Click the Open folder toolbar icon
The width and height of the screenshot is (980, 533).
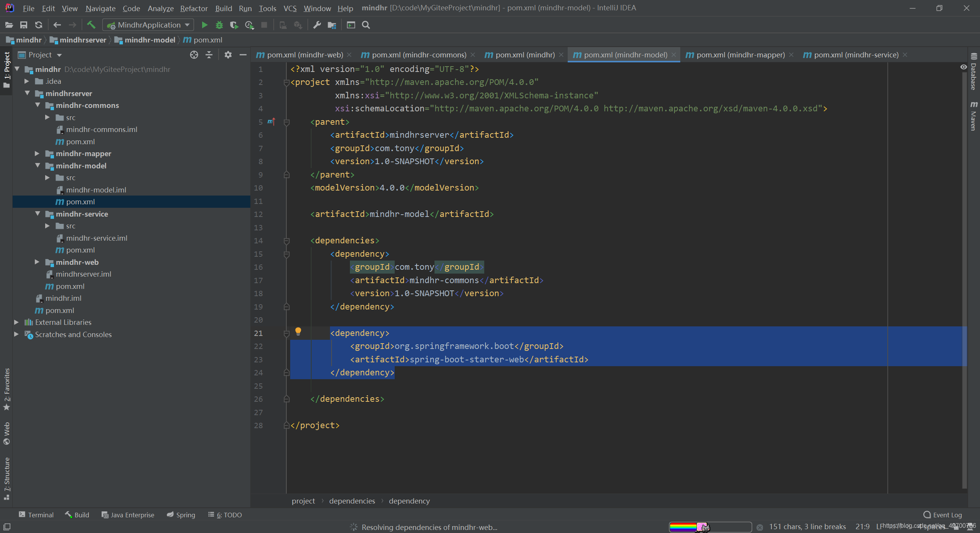pos(9,25)
